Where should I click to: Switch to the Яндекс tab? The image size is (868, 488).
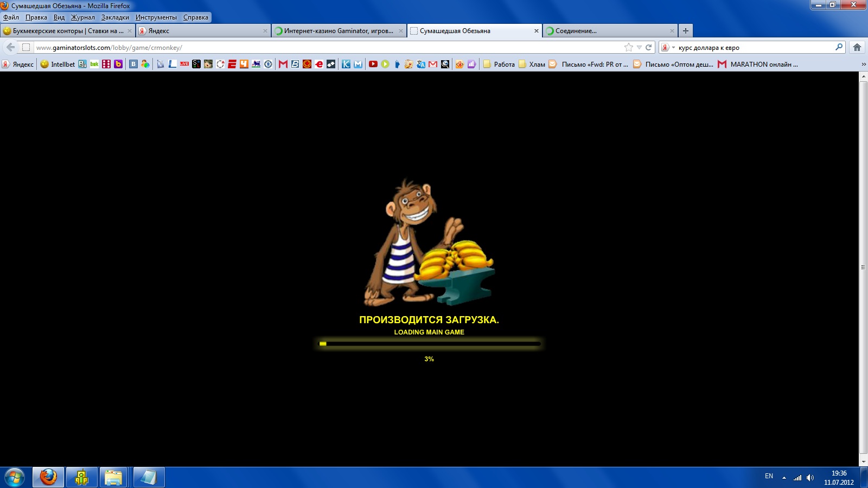point(203,31)
